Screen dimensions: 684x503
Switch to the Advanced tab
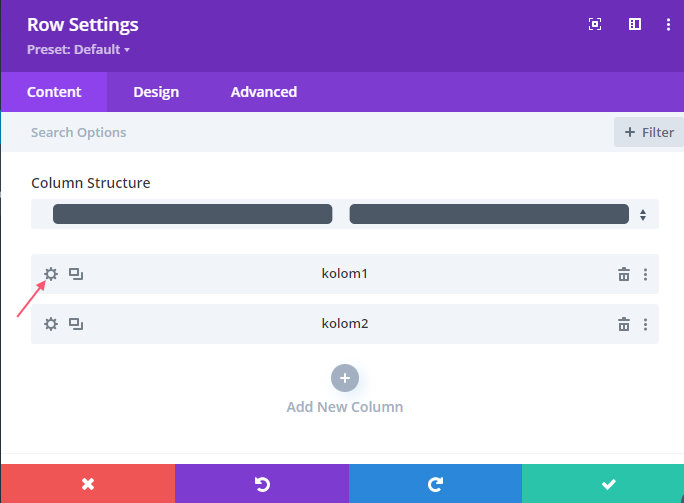(x=264, y=92)
